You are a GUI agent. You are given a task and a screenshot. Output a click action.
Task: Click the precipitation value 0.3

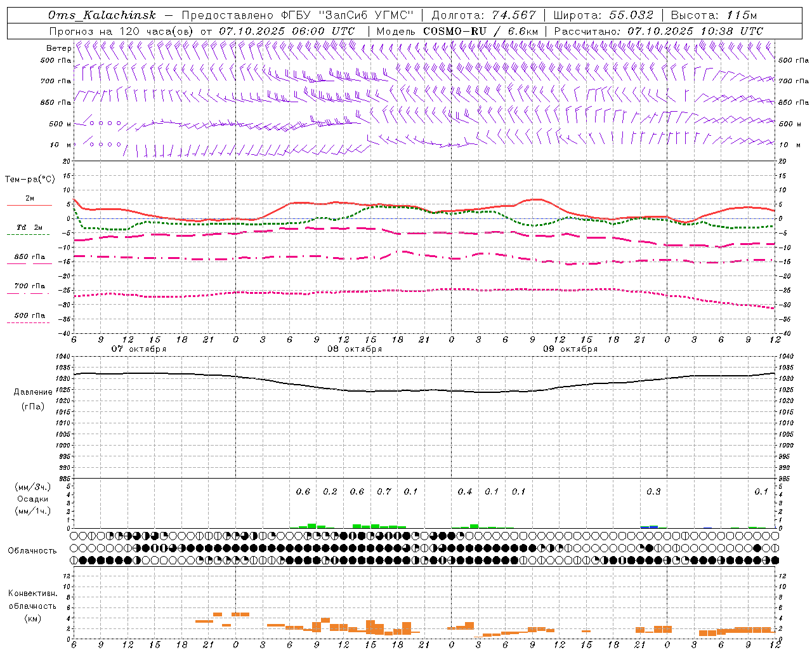[x=653, y=491]
